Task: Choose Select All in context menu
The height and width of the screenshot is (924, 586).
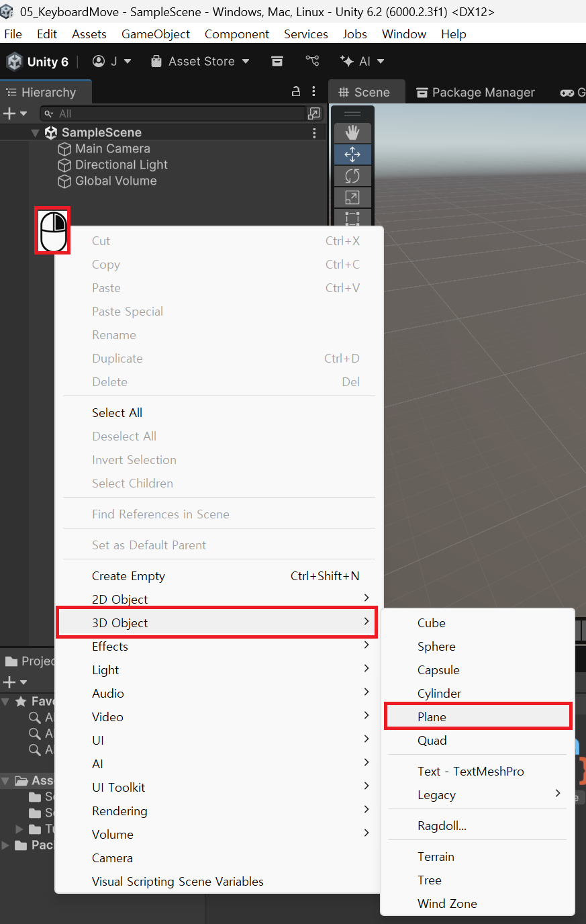Action: tap(219, 412)
